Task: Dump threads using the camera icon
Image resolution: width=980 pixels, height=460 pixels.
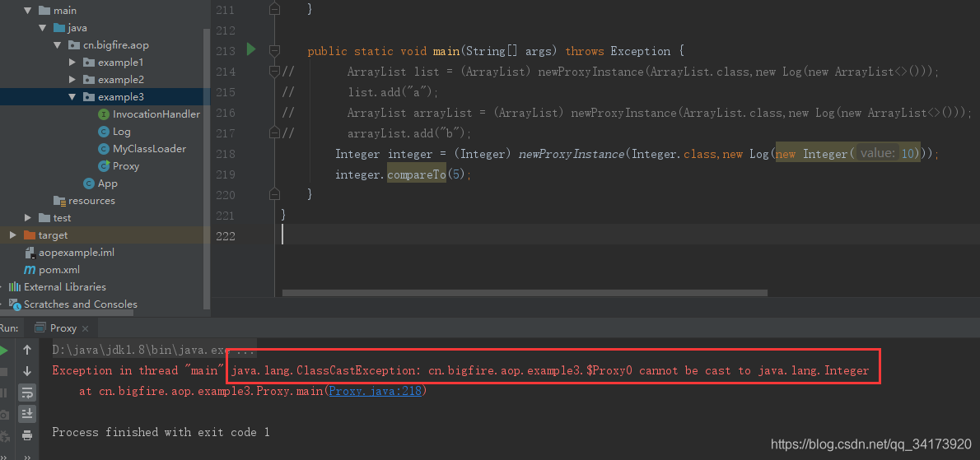Action: 4,415
